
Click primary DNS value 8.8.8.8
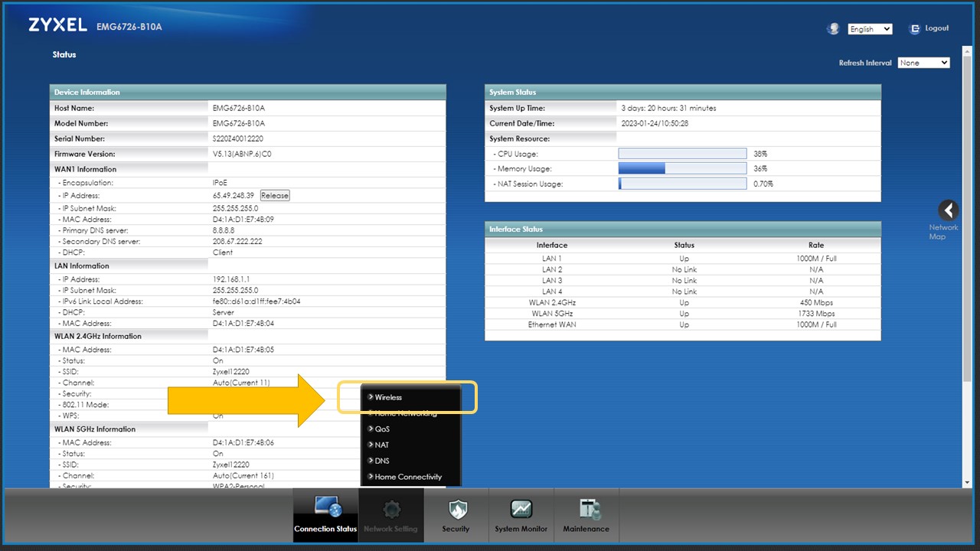tap(224, 230)
